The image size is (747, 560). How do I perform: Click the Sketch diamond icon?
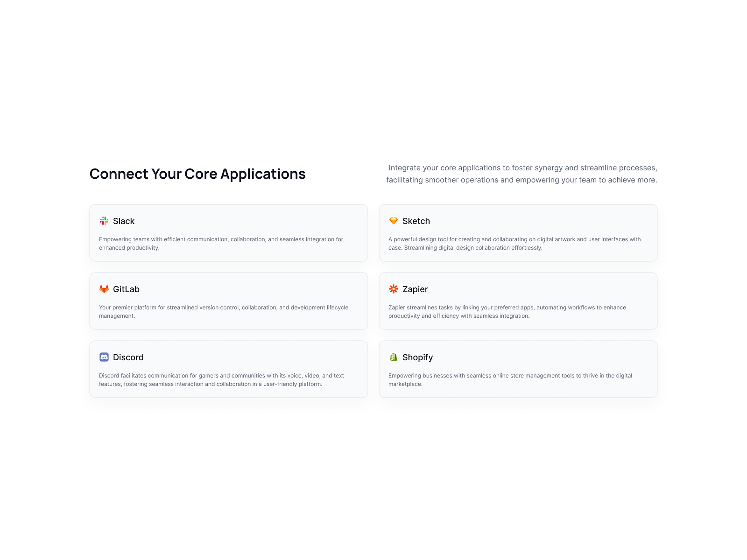point(394,221)
